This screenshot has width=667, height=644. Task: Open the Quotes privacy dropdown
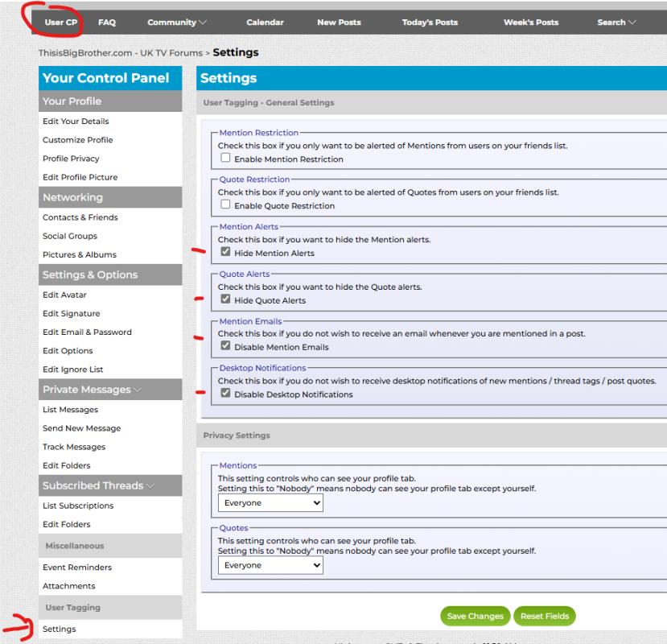click(270, 566)
